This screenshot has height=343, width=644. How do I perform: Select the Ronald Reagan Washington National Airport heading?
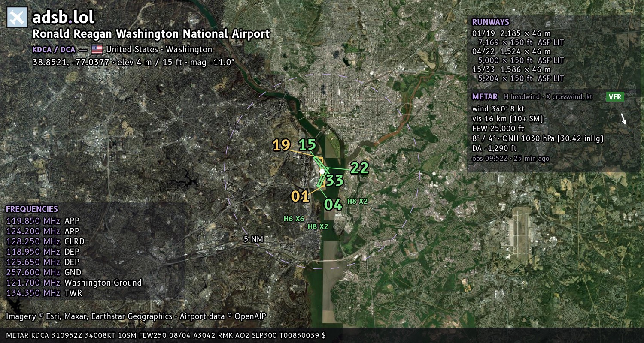[152, 34]
